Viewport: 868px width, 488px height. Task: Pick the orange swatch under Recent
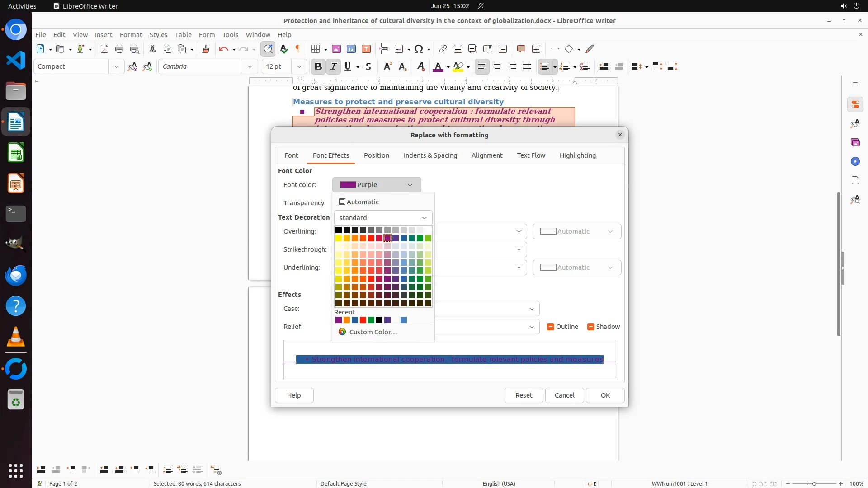point(347,320)
